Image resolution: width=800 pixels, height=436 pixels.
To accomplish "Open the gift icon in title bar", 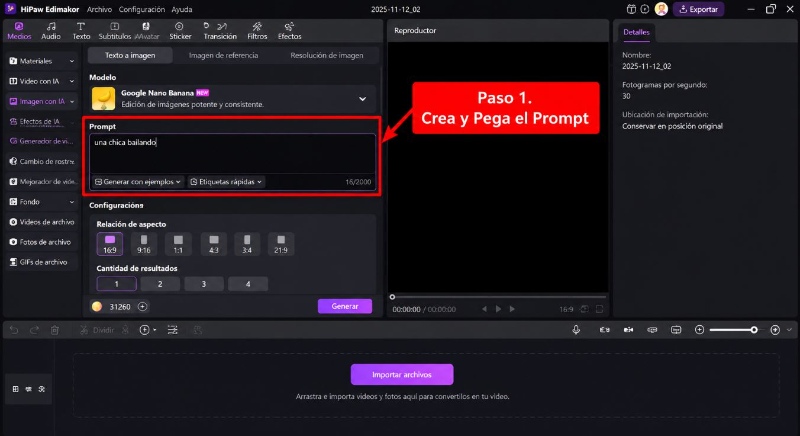I will (631, 9).
